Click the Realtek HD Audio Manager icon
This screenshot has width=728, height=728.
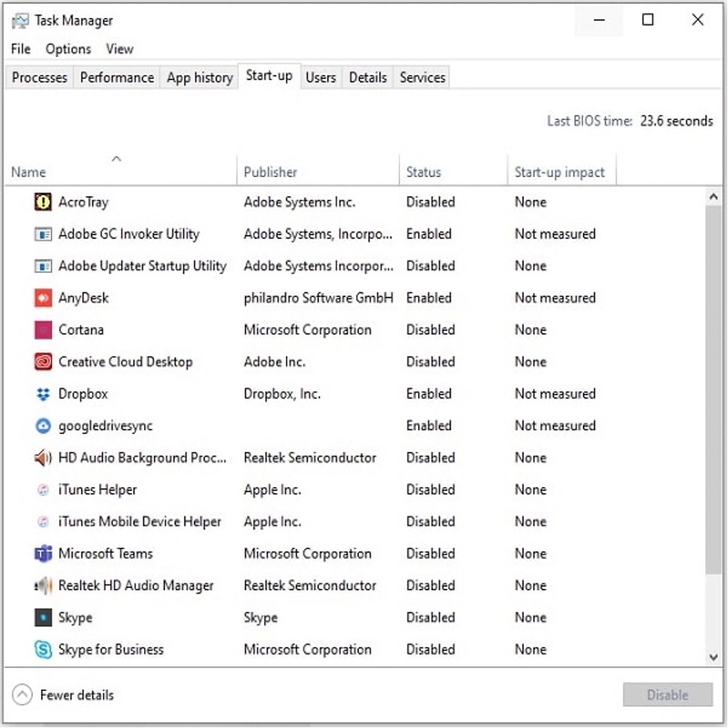[x=43, y=585]
